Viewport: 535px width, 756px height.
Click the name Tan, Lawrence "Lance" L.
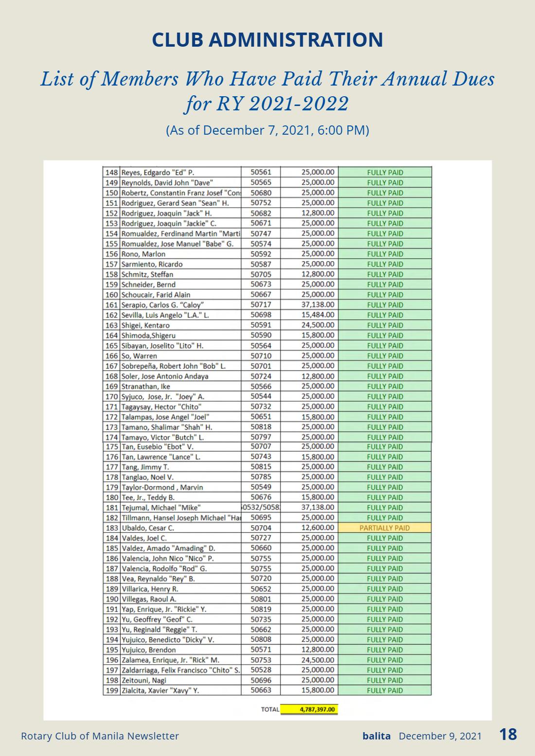pyautogui.click(x=161, y=457)
